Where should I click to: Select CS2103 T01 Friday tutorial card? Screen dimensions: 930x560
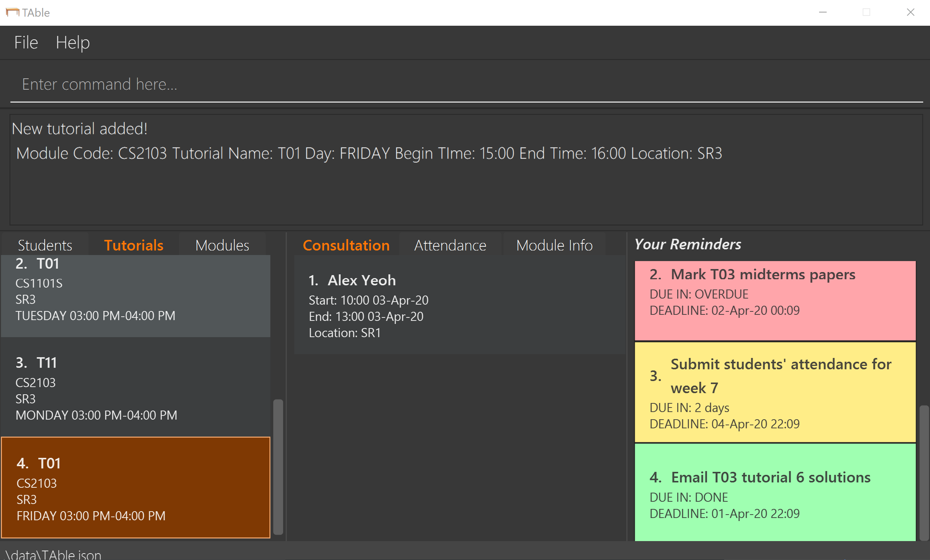point(136,487)
